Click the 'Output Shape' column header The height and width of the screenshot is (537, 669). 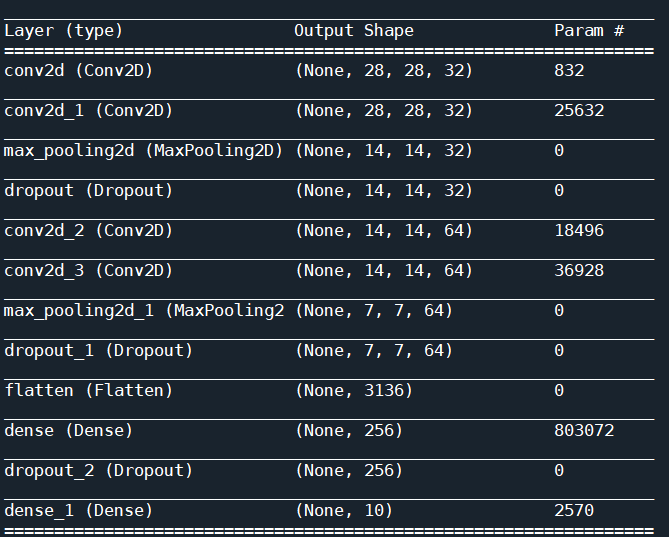[x=354, y=31]
